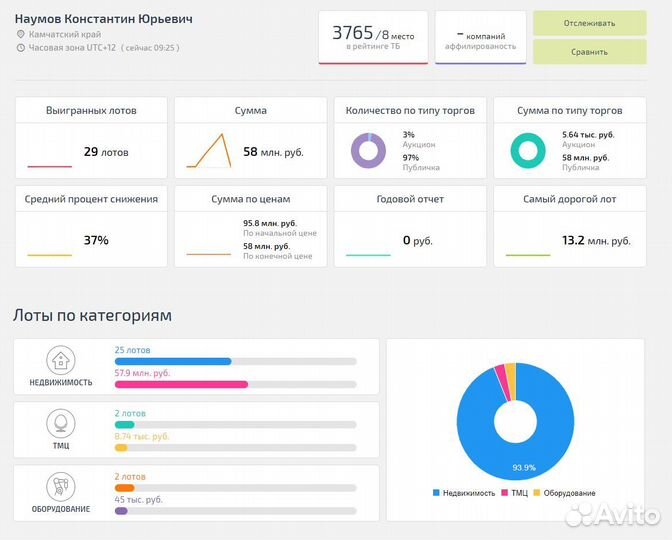The image size is (672, 540).
Task: Click the clock icon beside Часовая зона
Action: coord(20,47)
